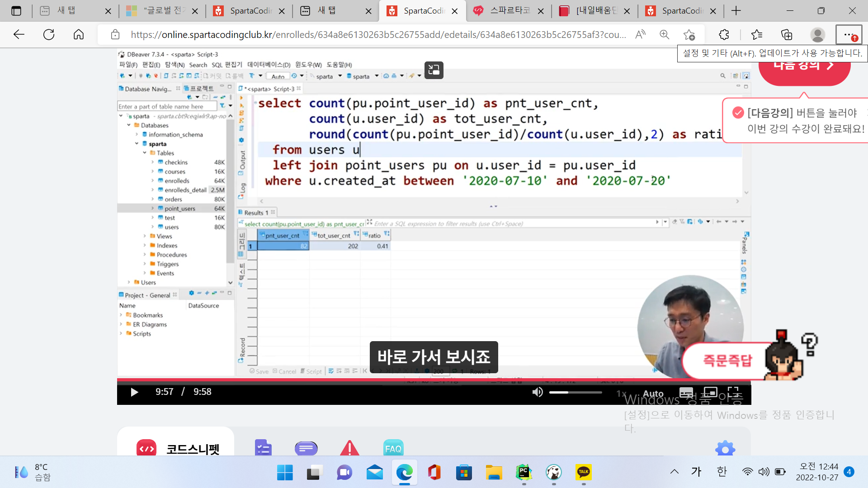868x488 pixels.
Task: Open browser extensions menu
Action: (x=724, y=34)
